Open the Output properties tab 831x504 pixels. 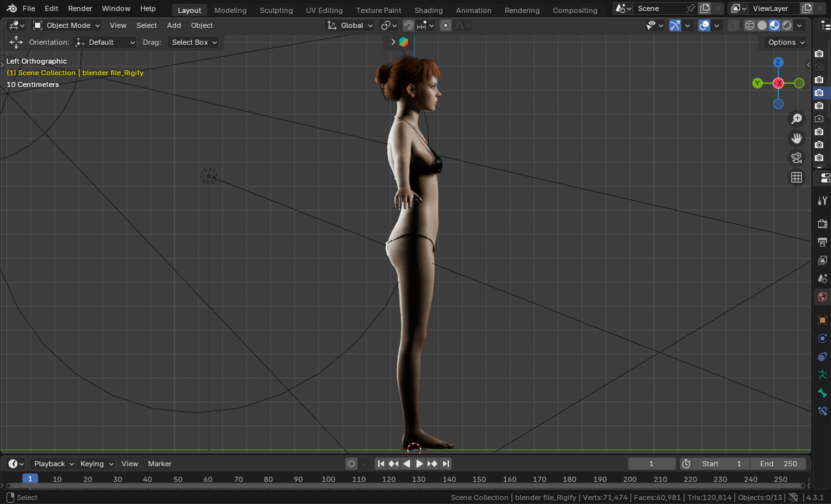pyautogui.click(x=823, y=242)
